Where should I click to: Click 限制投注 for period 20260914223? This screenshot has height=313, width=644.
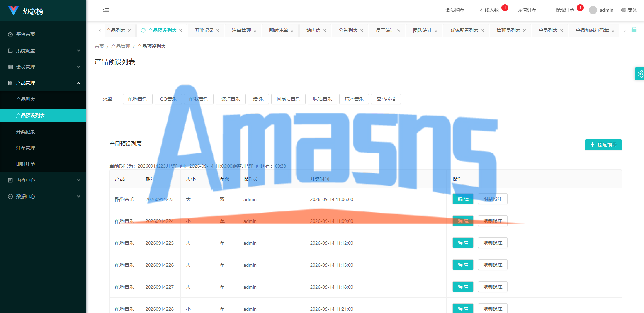[x=493, y=199]
